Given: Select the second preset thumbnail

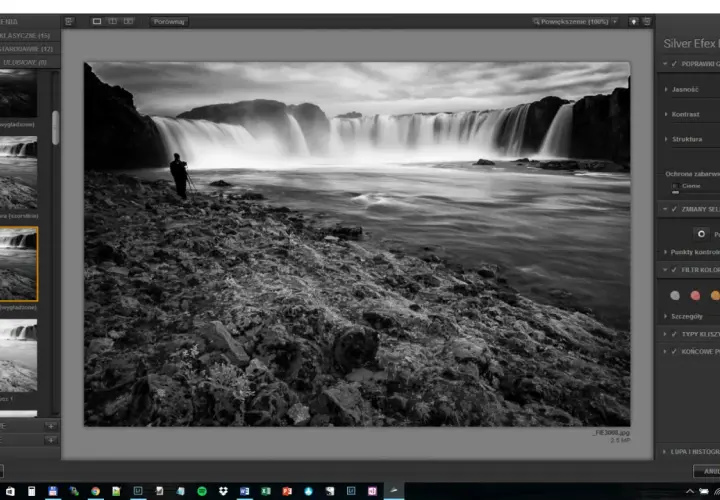Looking at the screenshot, I should [x=18, y=173].
